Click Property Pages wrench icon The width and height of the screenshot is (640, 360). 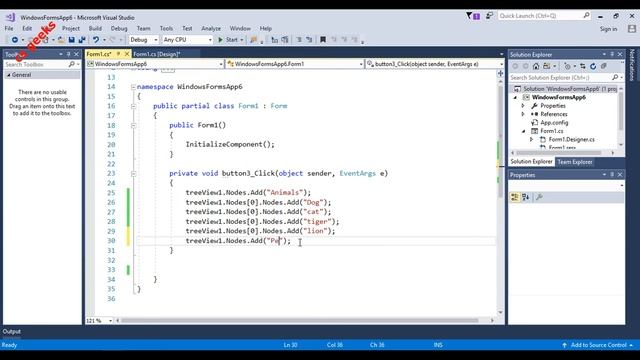(x=539, y=197)
